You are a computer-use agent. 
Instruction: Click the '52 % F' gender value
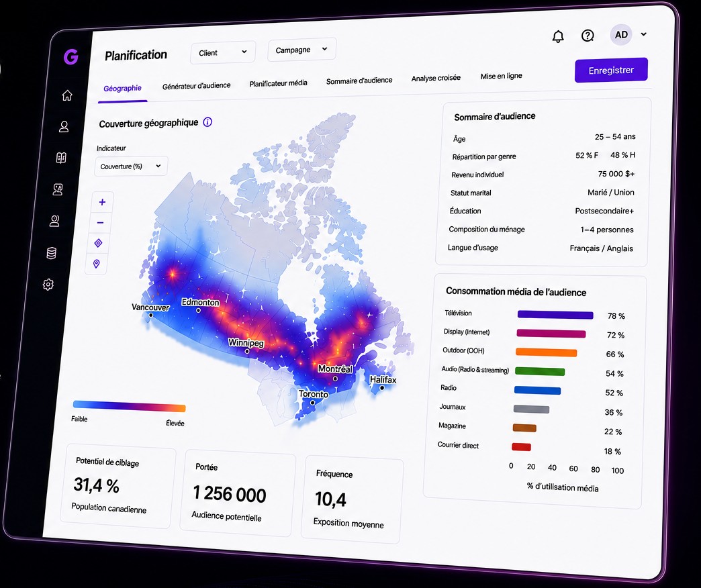pyautogui.click(x=587, y=156)
